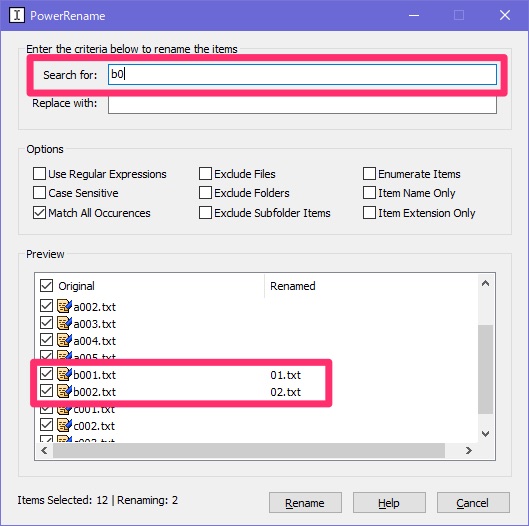529x526 pixels.
Task: Click the Rename button
Action: point(305,503)
